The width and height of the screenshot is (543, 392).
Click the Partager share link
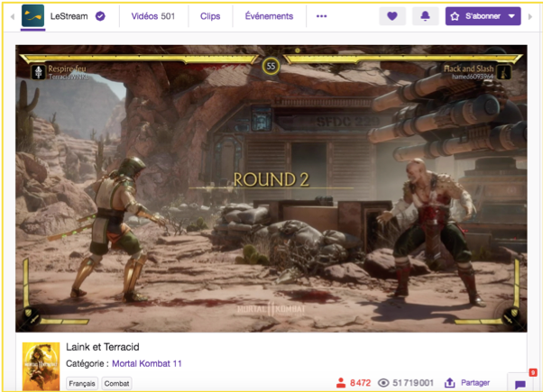tap(475, 383)
